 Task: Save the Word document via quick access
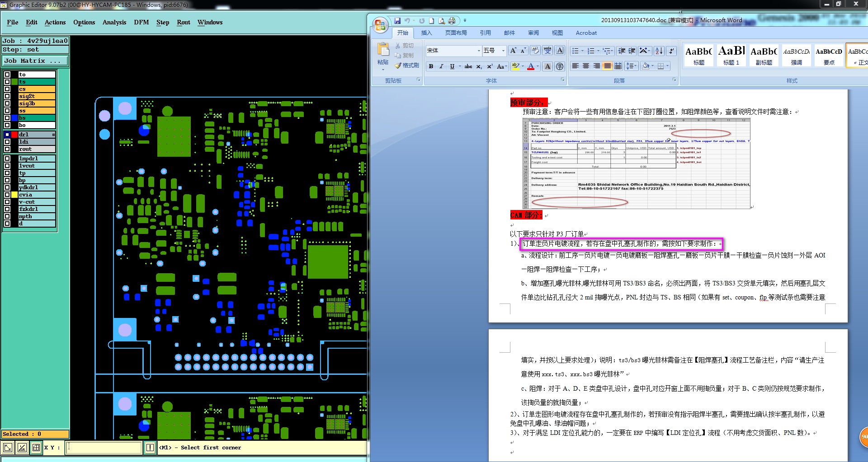click(397, 21)
